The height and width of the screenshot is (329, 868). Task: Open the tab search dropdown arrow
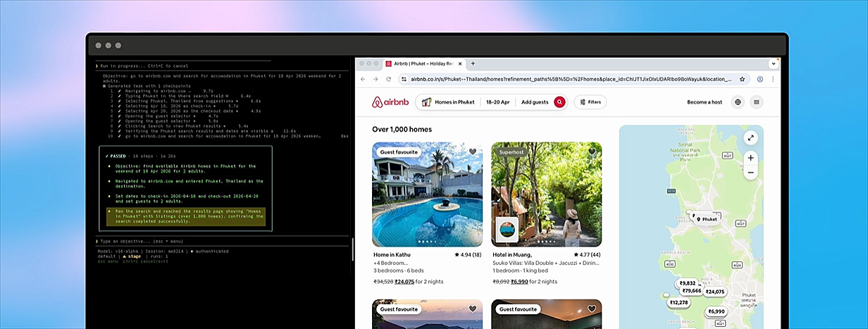click(x=774, y=63)
